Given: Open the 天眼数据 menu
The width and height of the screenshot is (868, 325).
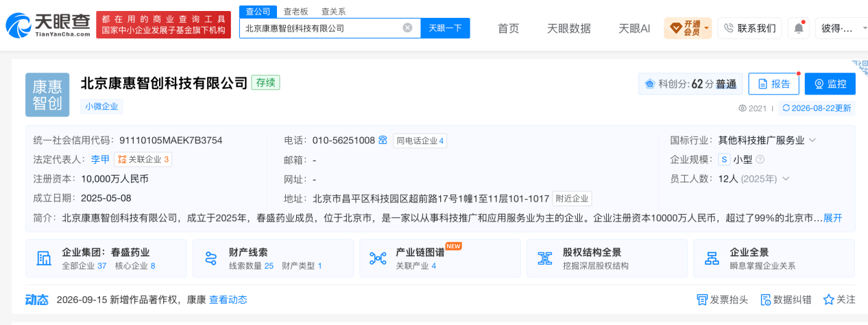Looking at the screenshot, I should point(569,28).
